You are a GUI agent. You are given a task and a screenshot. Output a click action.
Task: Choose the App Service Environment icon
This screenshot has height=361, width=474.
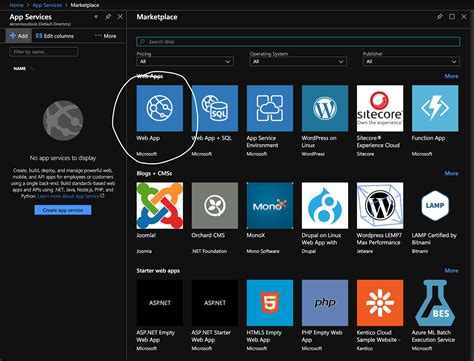tap(270, 108)
